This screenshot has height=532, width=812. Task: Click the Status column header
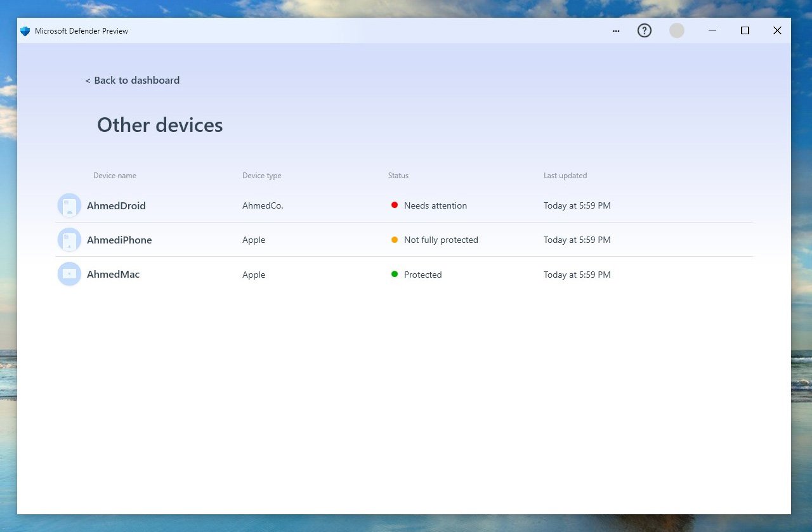click(x=398, y=176)
